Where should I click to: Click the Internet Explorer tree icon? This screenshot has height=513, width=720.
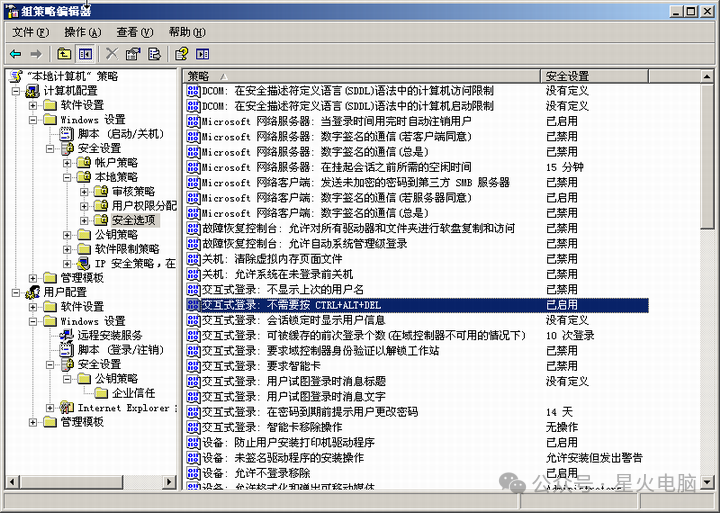tap(67, 407)
